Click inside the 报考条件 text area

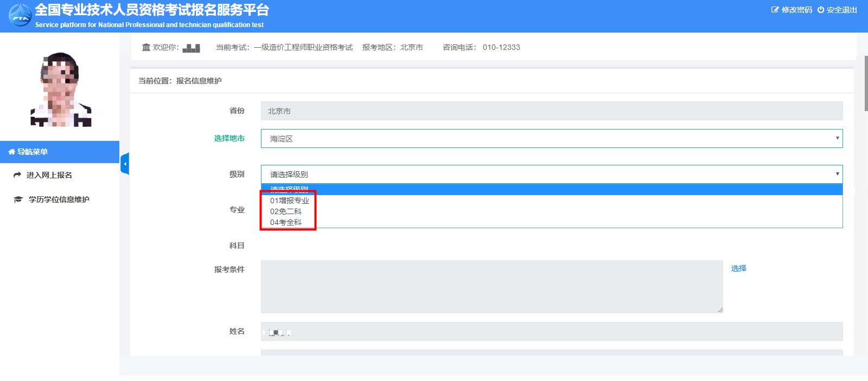[492, 286]
